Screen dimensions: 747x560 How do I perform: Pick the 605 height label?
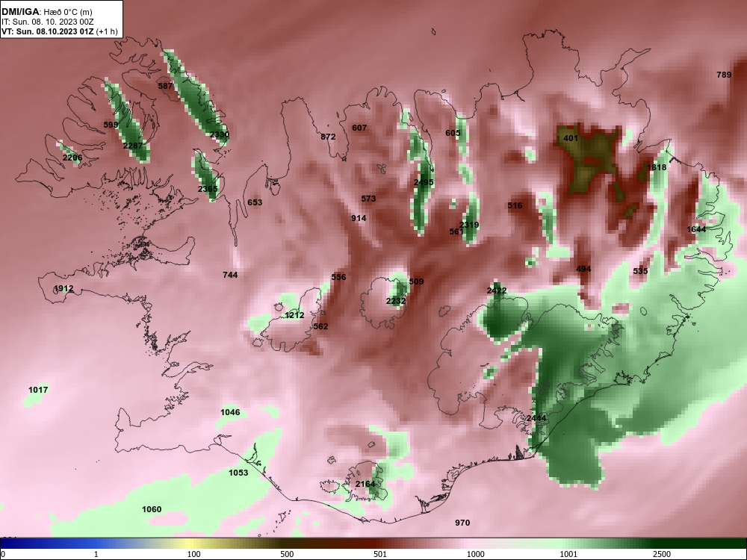(x=453, y=133)
